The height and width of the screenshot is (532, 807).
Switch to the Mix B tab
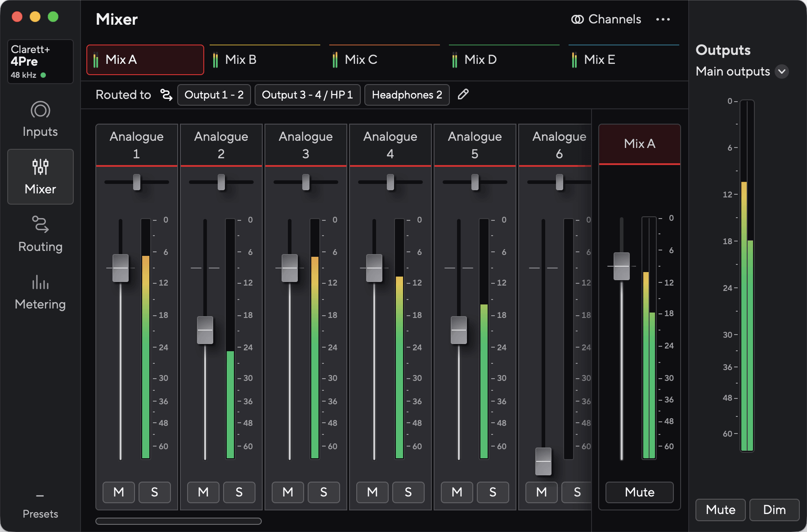(x=265, y=59)
